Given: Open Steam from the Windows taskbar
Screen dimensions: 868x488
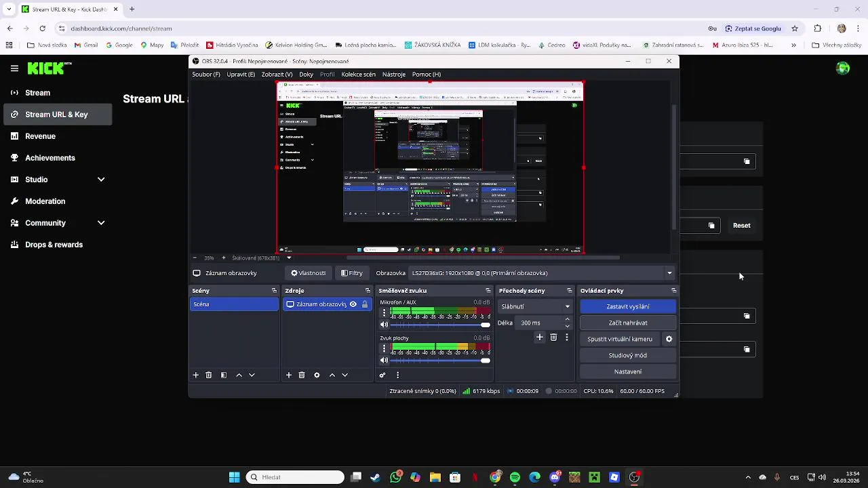Looking at the screenshot, I should click(375, 477).
